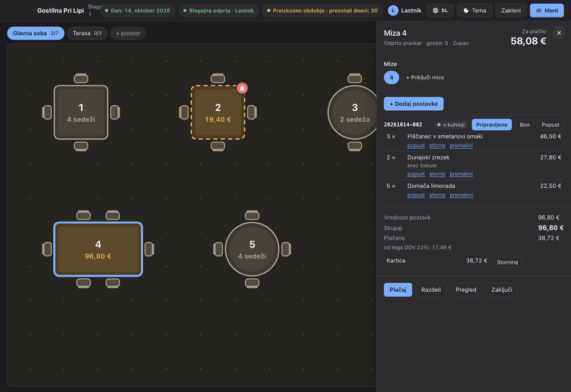
Task: Click + Priključi mizo button
Action: (x=425, y=77)
